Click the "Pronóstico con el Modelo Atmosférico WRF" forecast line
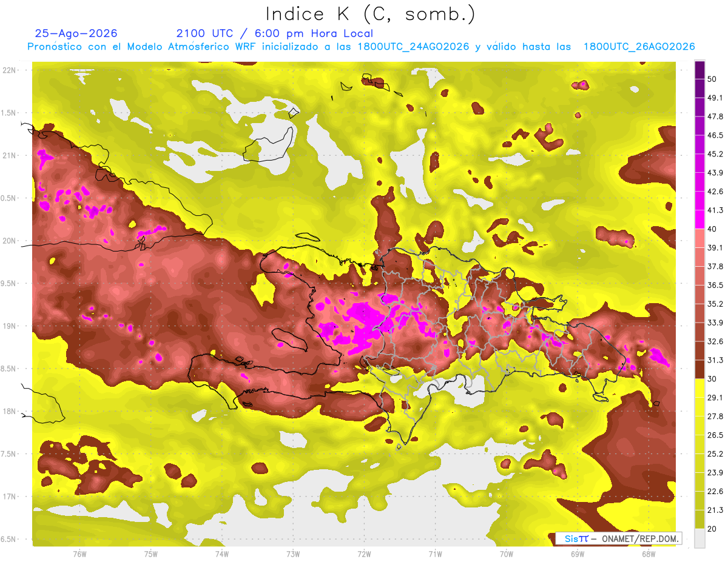728x562 pixels. 361,47
